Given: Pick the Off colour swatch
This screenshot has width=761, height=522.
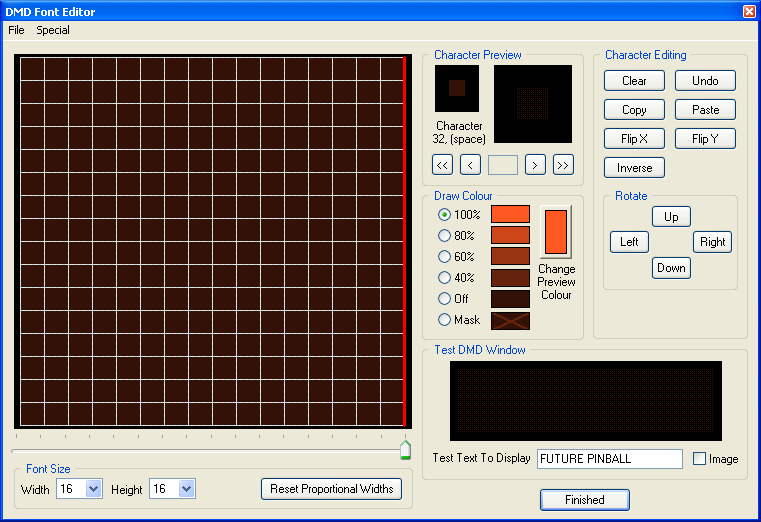Looking at the screenshot, I should point(510,299).
